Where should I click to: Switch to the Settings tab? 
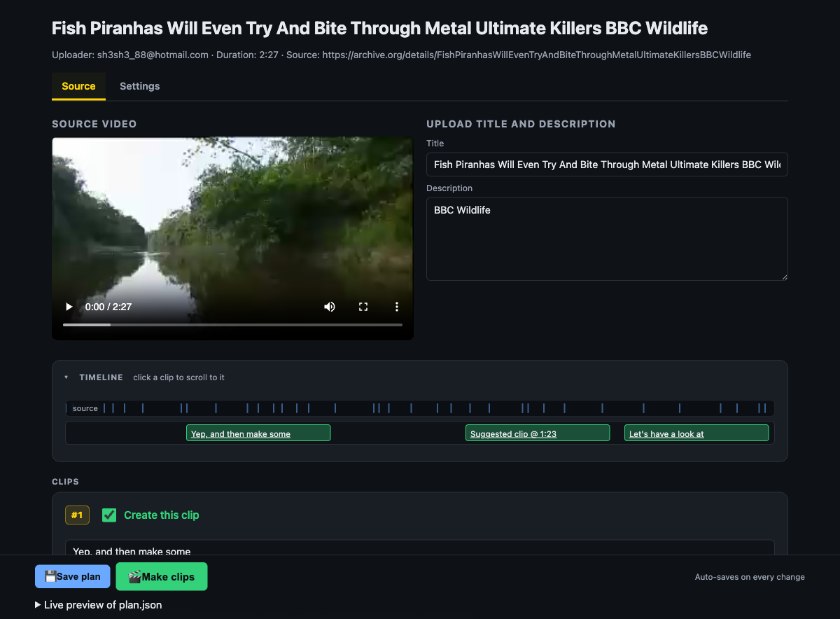(140, 86)
